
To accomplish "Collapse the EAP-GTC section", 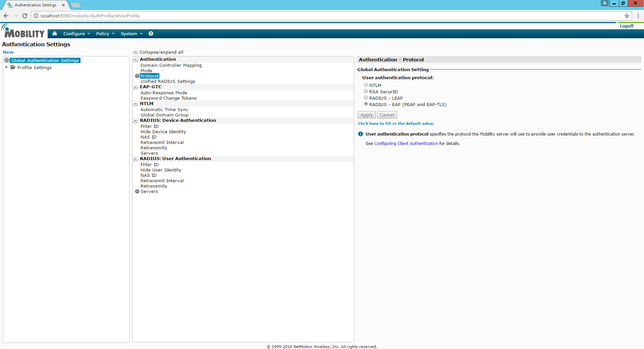I will coord(136,87).
